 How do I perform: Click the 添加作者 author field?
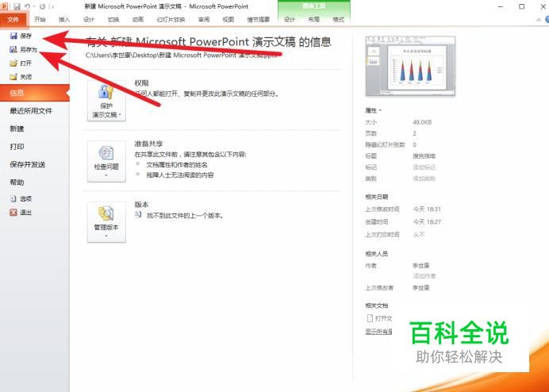click(x=424, y=276)
